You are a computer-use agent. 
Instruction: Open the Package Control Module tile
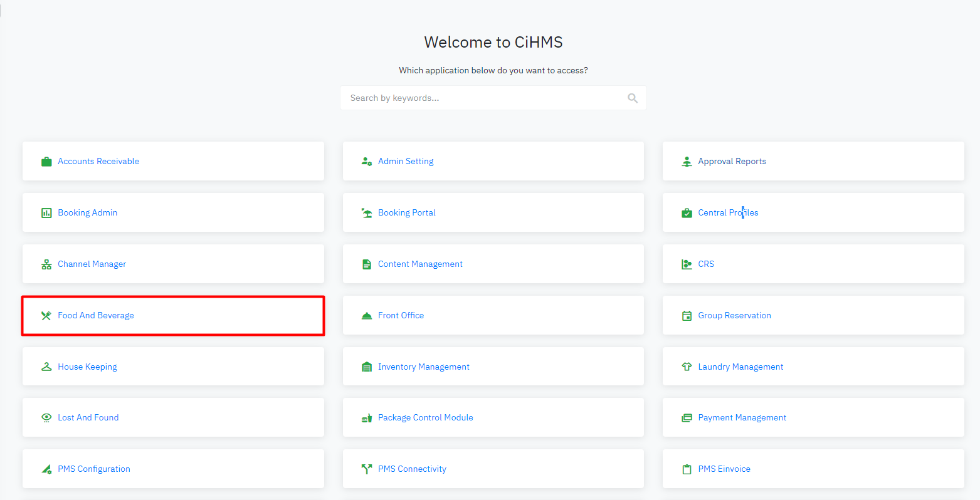click(425, 418)
